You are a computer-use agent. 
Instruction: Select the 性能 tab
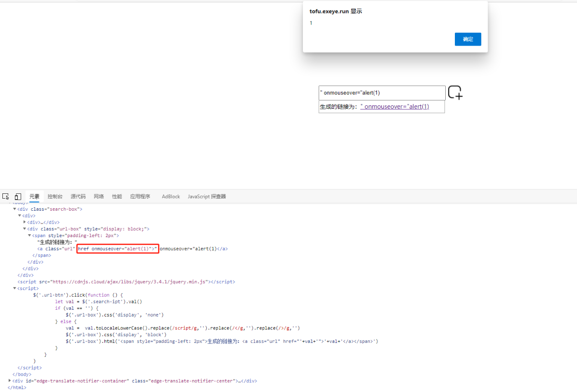pyautogui.click(x=117, y=196)
